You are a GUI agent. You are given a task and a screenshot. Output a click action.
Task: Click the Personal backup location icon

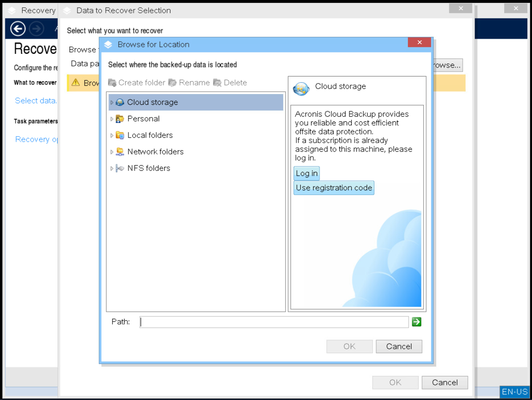(120, 119)
